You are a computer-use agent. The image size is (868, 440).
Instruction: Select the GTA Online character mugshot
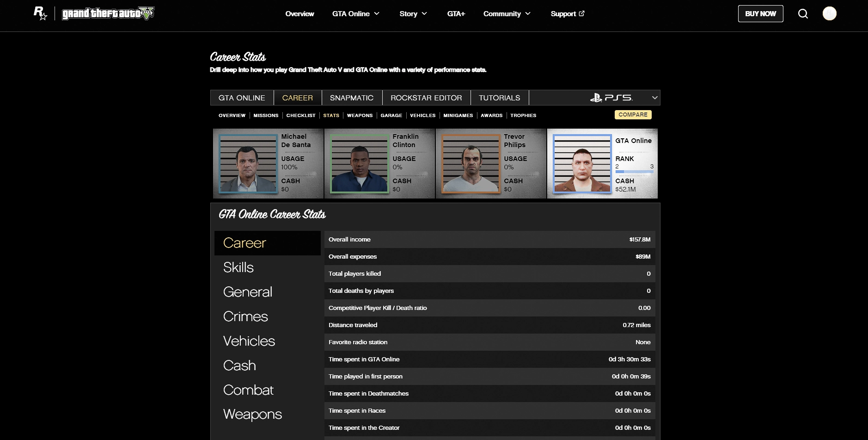point(582,163)
